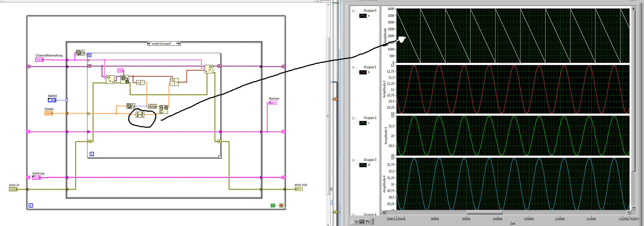Click yellow node at For Loop's top-right corner
The width and height of the screenshot is (644, 226).
[x=209, y=69]
